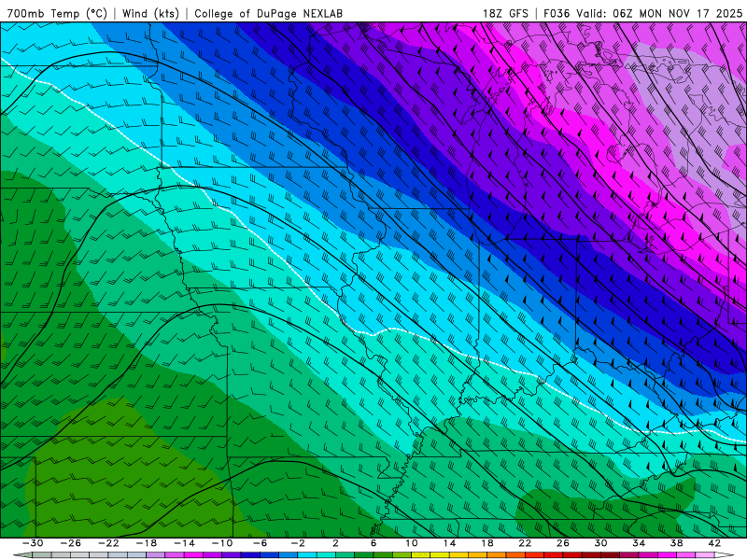
Task: Click the 18 colorbar label
Action: click(486, 543)
